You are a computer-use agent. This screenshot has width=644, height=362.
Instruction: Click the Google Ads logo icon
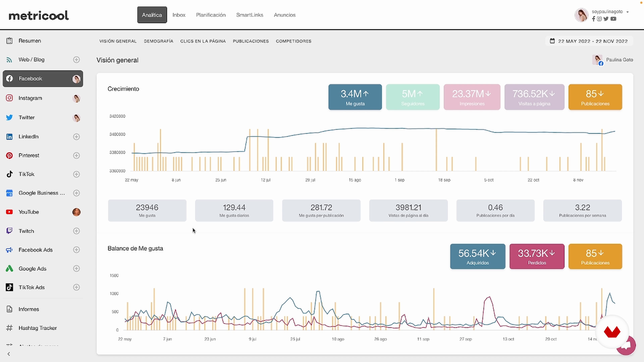tap(9, 268)
